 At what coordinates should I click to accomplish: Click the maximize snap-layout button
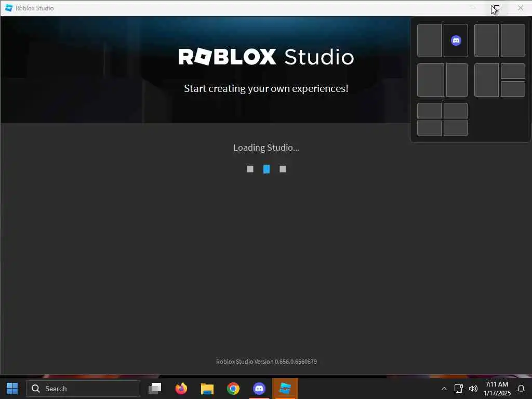coord(495,8)
